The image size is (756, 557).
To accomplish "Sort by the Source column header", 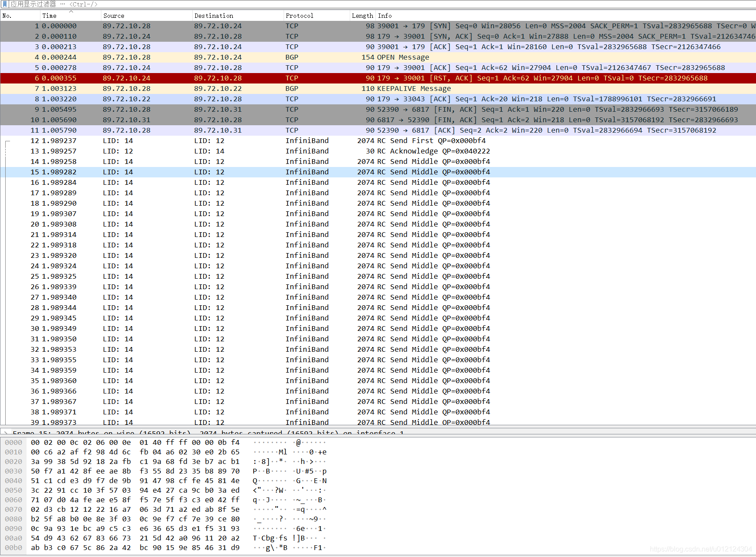I will [147, 16].
